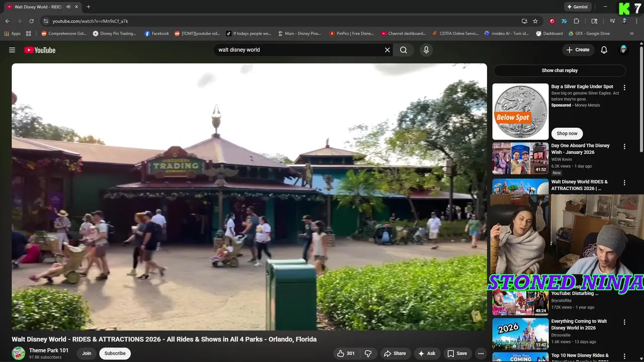Open the BrycelsRite video thumbnail
The image size is (644, 362).
coord(520,303)
